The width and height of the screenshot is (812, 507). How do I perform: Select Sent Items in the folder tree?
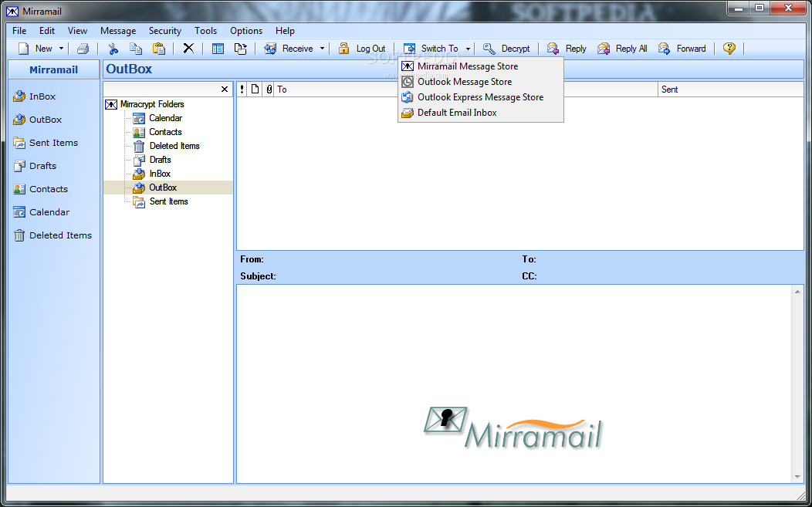161,201
